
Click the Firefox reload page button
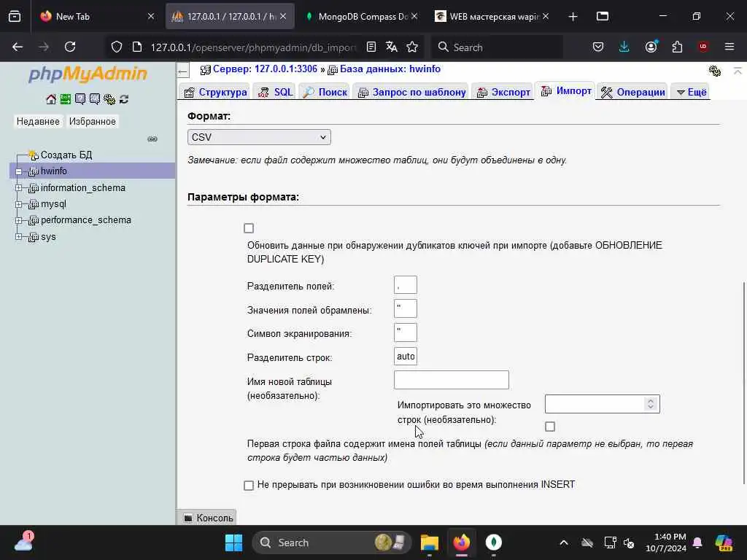[x=70, y=47]
